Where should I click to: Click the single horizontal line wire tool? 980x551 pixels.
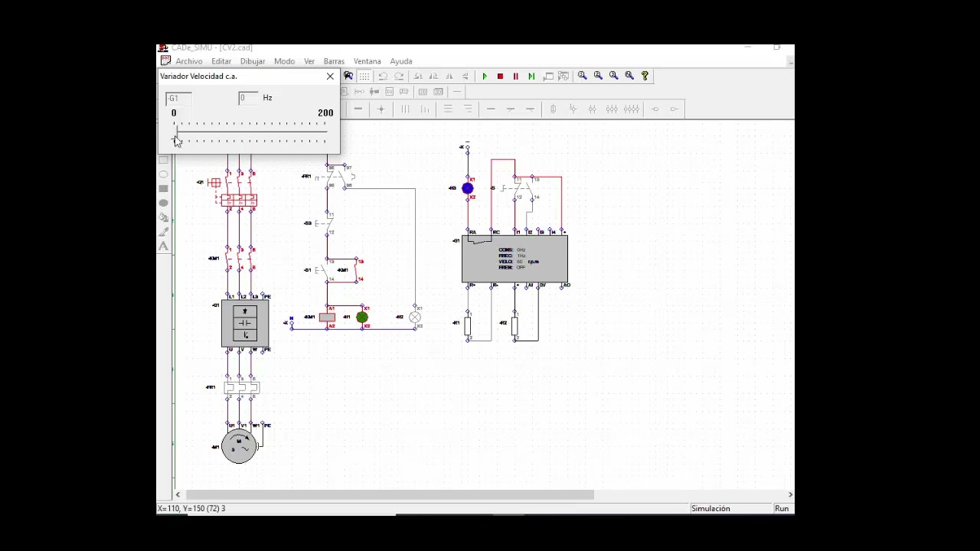coord(492,109)
